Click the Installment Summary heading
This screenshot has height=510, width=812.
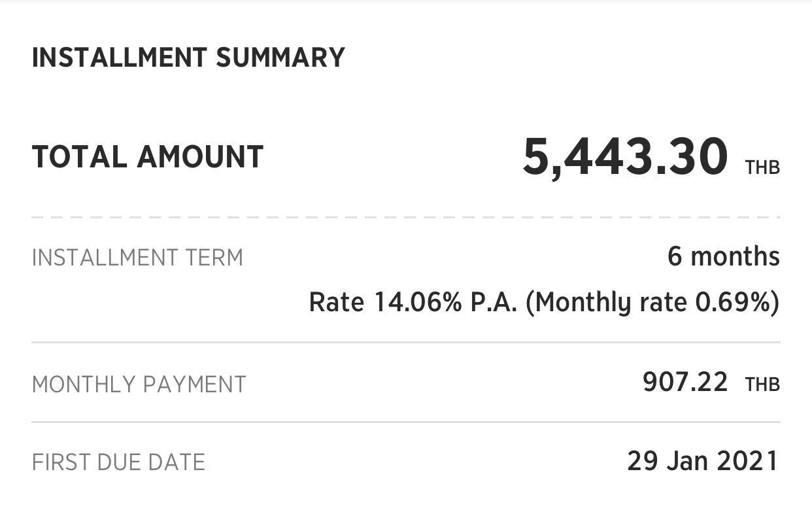(188, 58)
